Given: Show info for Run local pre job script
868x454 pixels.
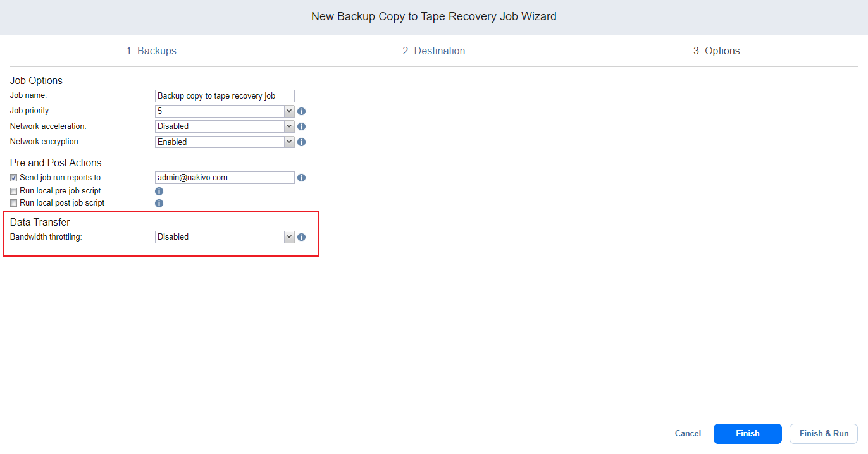Looking at the screenshot, I should point(159,191).
